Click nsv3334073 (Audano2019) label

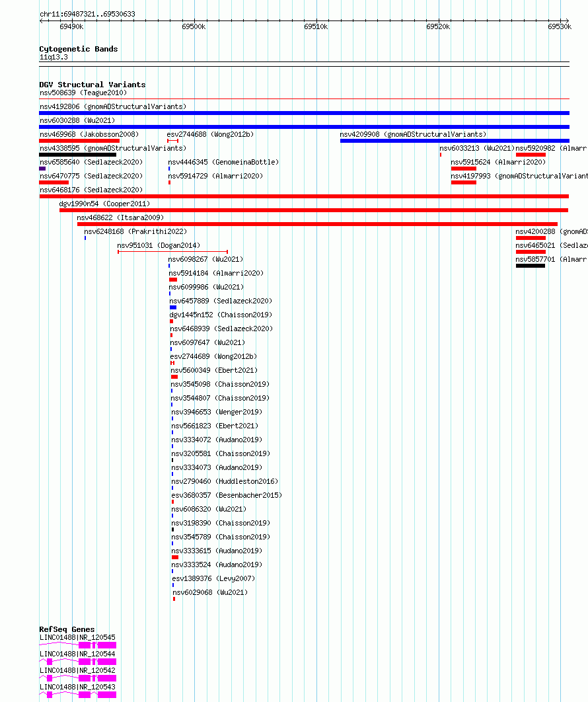tap(217, 467)
